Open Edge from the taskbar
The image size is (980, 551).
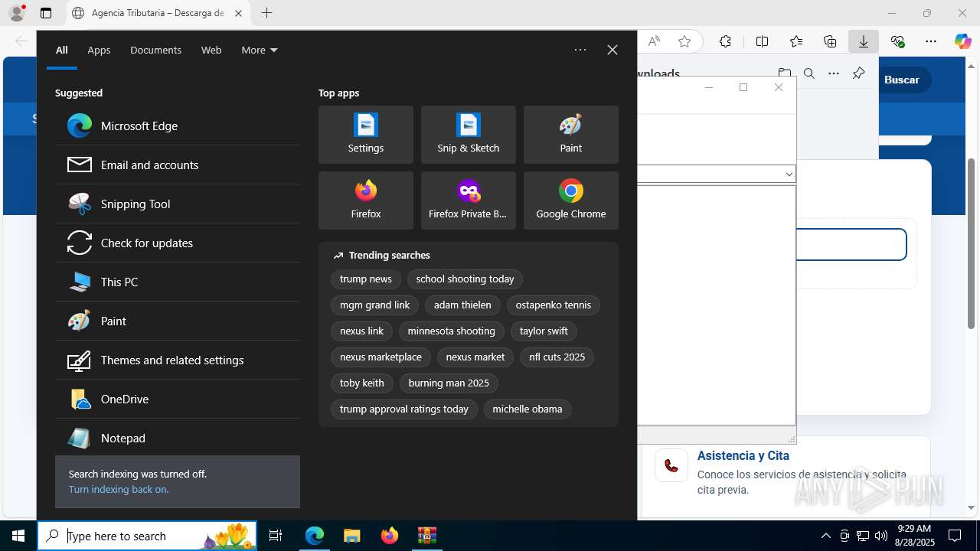pyautogui.click(x=315, y=536)
